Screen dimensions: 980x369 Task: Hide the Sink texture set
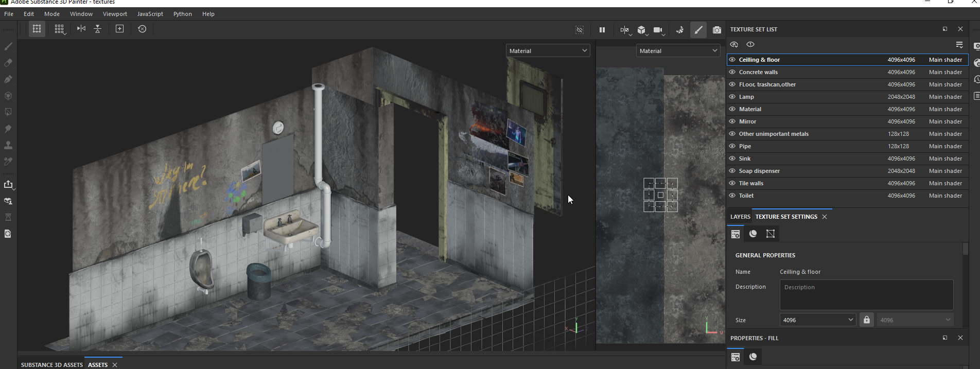(x=732, y=159)
